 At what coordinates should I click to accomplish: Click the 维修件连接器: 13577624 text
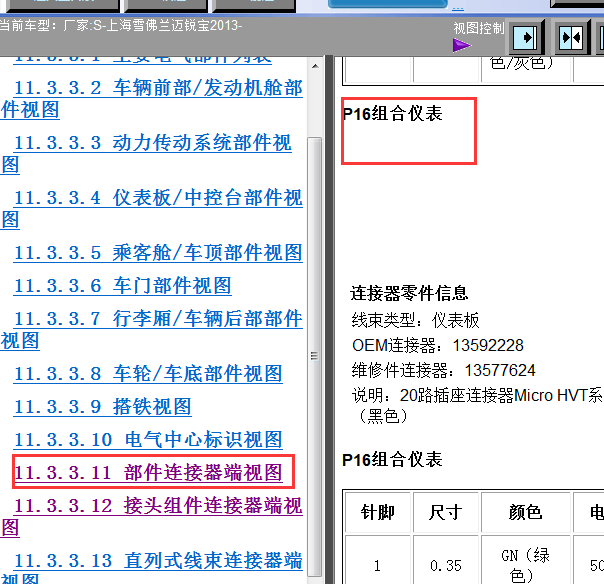click(443, 371)
